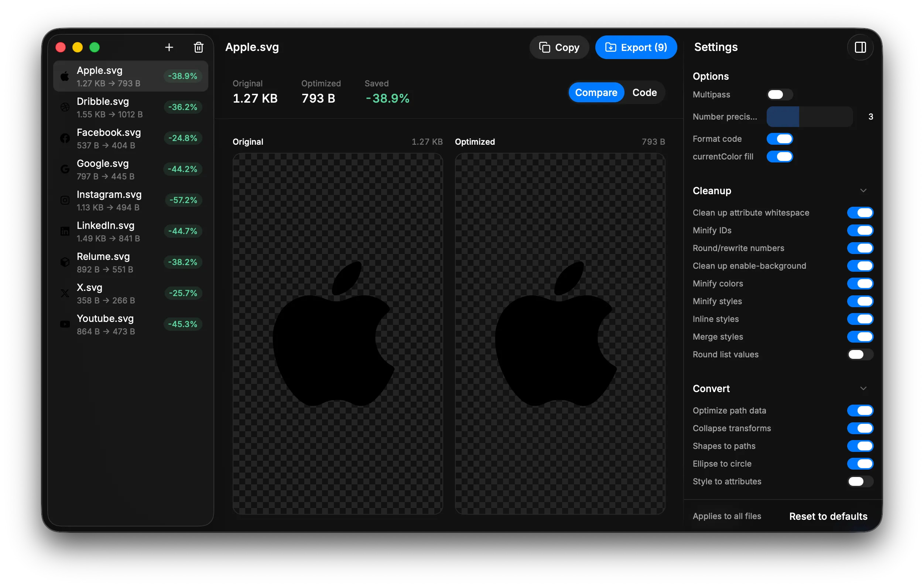The image size is (924, 587).
Task: Click the number precision value 3
Action: (871, 117)
